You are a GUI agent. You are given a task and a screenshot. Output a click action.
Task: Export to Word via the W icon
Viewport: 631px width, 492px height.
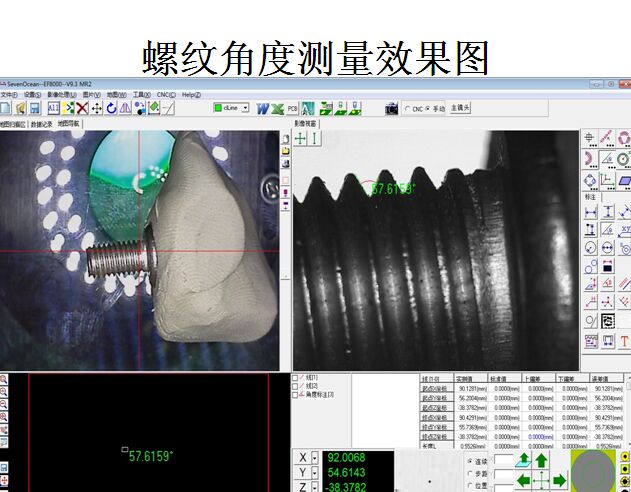pos(262,108)
